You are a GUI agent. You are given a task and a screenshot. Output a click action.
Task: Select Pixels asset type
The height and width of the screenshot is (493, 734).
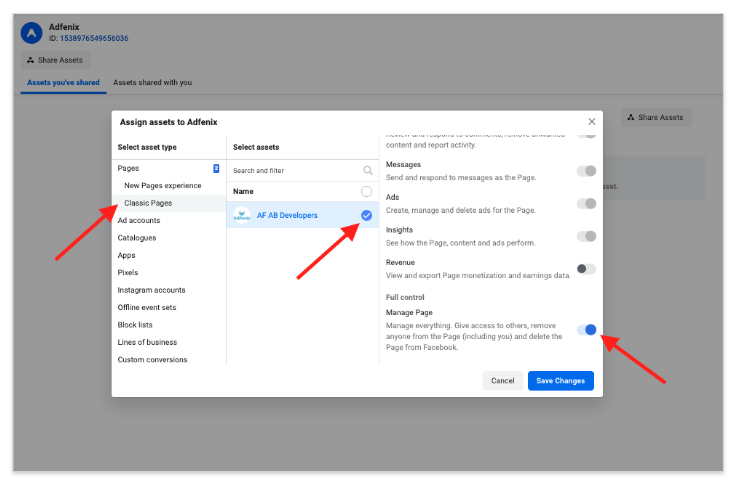[x=128, y=272]
